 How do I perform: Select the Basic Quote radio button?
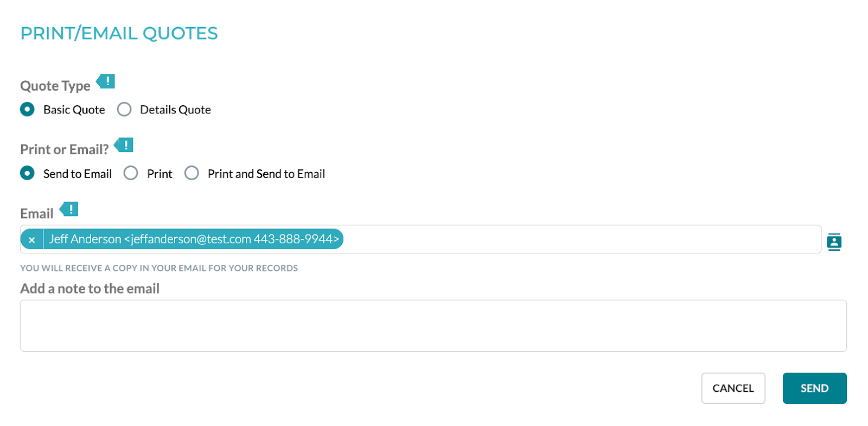coord(27,110)
